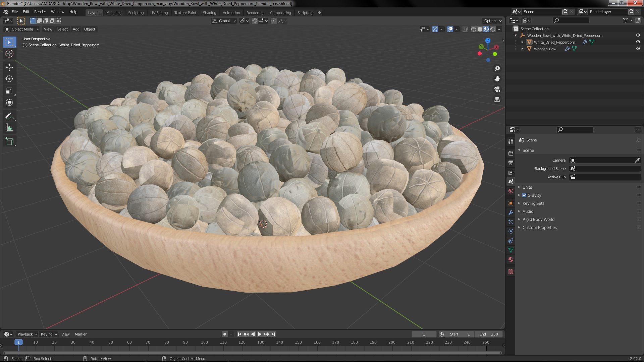Open the Tool properties tab

pyautogui.click(x=511, y=141)
